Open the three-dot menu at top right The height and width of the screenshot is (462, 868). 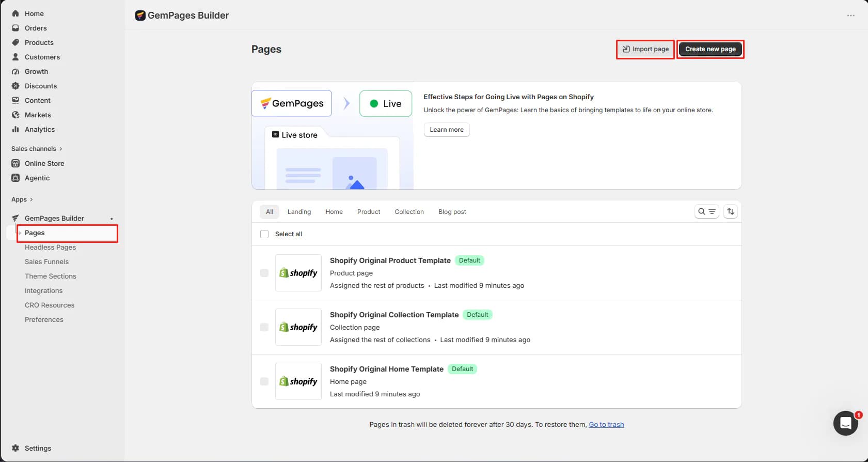tap(851, 16)
